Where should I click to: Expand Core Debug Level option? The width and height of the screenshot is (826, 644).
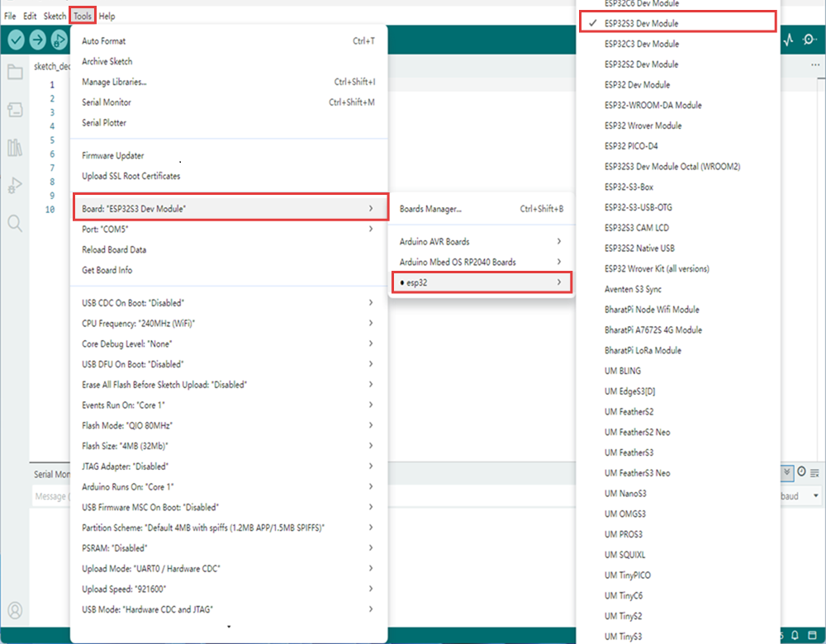(229, 343)
